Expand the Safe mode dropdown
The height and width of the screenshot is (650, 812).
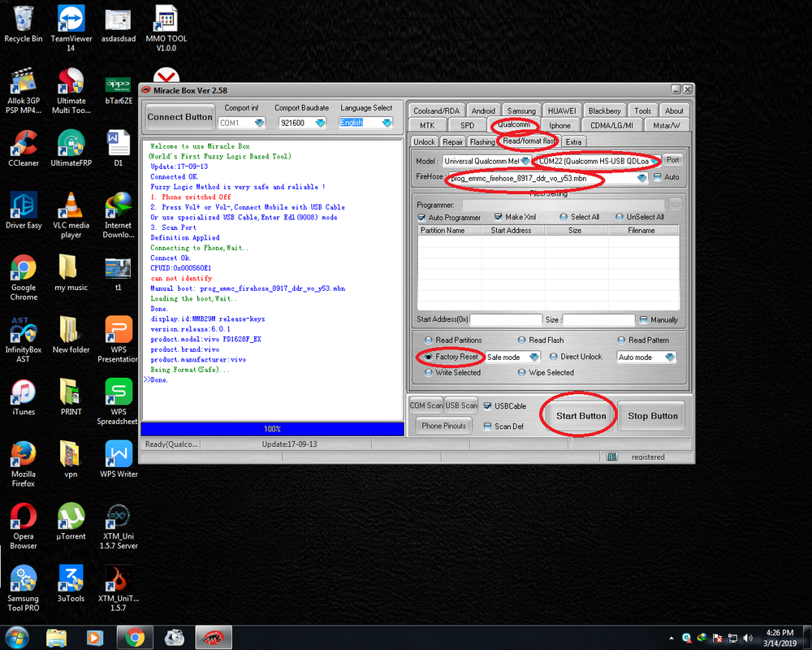click(534, 357)
